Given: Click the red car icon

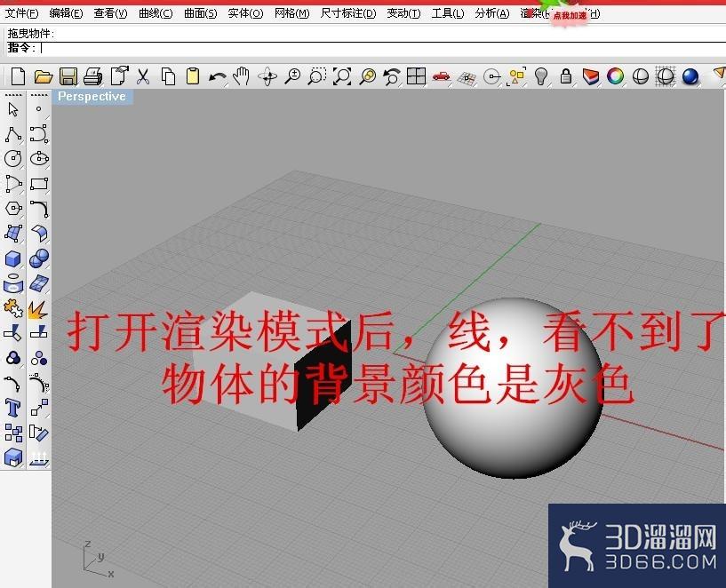Looking at the screenshot, I should (x=441, y=75).
